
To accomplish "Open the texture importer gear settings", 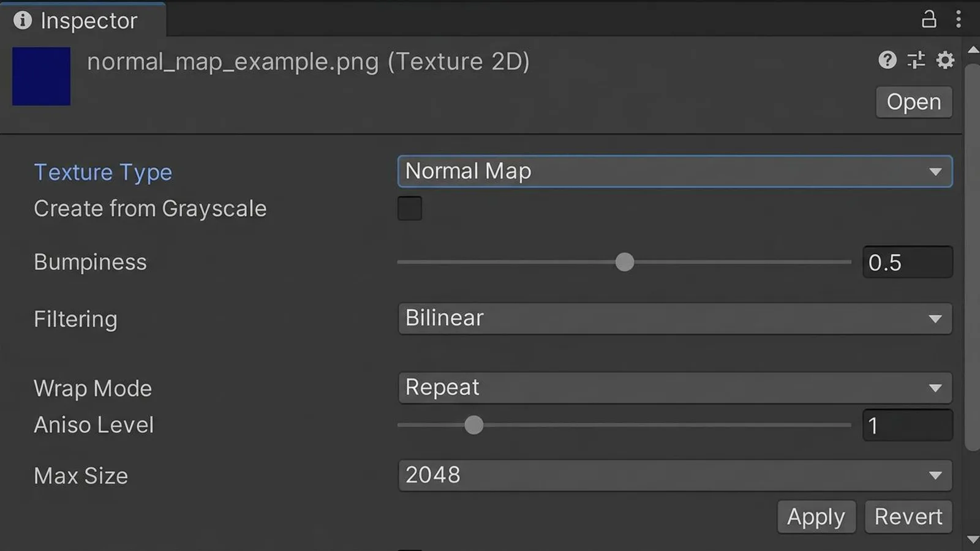I will 945,60.
